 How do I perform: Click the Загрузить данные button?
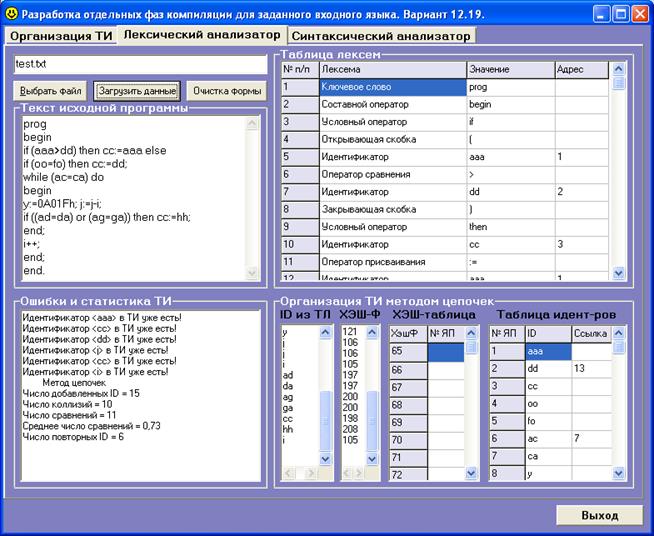click(x=137, y=91)
